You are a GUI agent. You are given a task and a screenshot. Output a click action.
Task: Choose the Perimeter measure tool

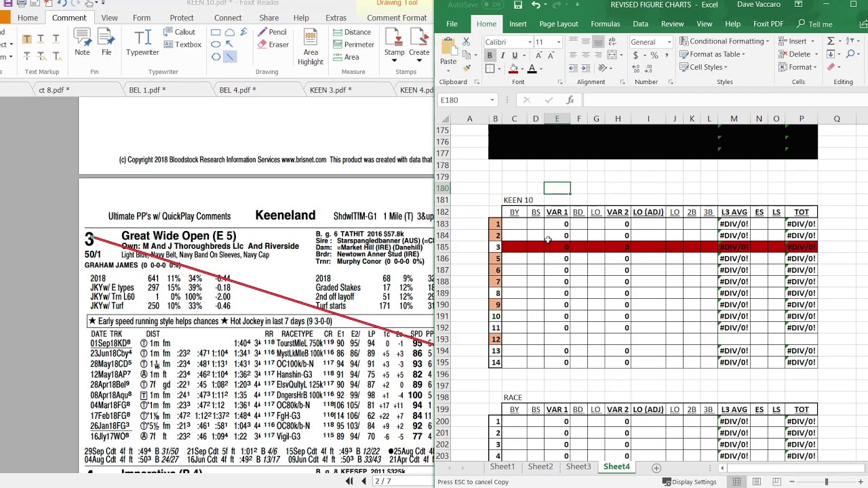tap(353, 45)
